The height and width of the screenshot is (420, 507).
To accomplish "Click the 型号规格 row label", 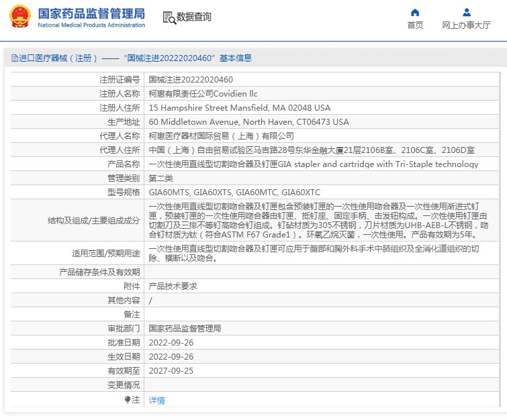I will [124, 193].
